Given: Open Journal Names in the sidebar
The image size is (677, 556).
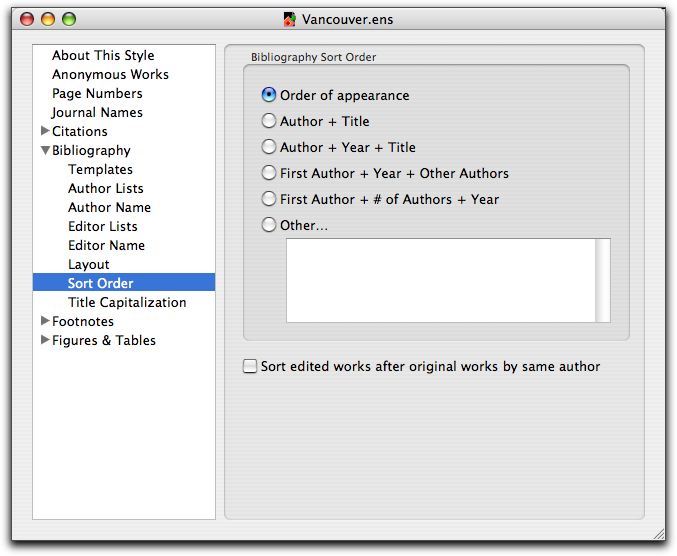Looking at the screenshot, I should click(x=97, y=112).
